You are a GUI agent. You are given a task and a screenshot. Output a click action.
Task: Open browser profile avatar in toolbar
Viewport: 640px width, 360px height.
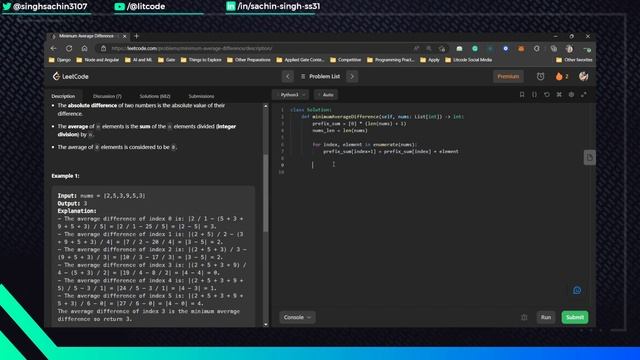(569, 49)
